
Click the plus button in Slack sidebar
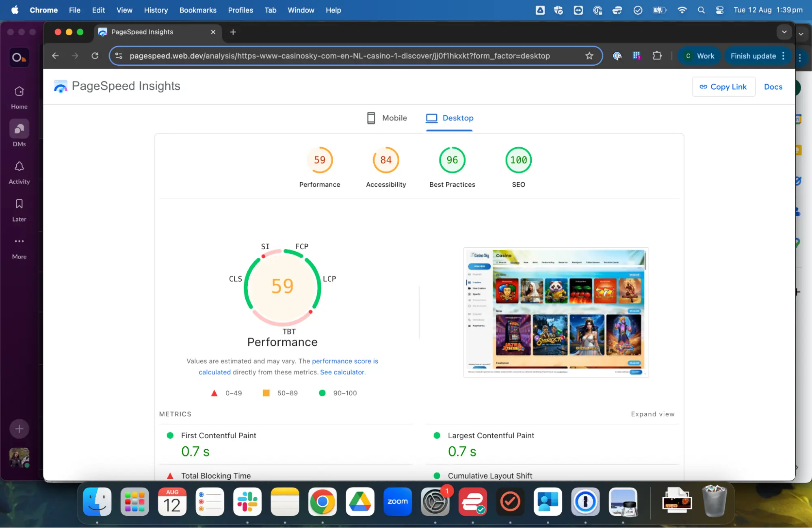coord(19,429)
